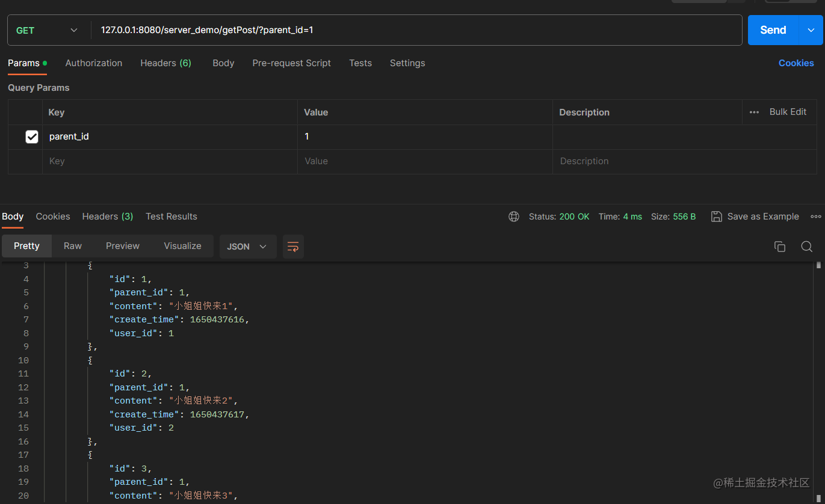This screenshot has width=825, height=504.
Task: Click the content string 小姐姐快来2
Action: (200, 401)
